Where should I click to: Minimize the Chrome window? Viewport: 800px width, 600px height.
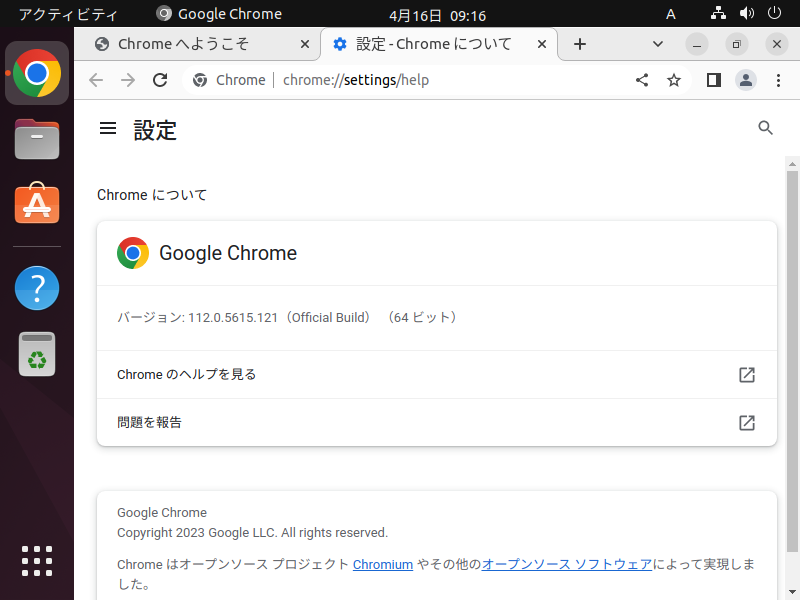pyautogui.click(x=697, y=44)
